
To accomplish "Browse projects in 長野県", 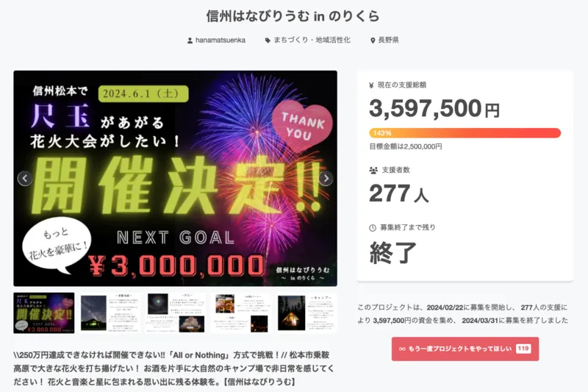I will pyautogui.click(x=389, y=40).
